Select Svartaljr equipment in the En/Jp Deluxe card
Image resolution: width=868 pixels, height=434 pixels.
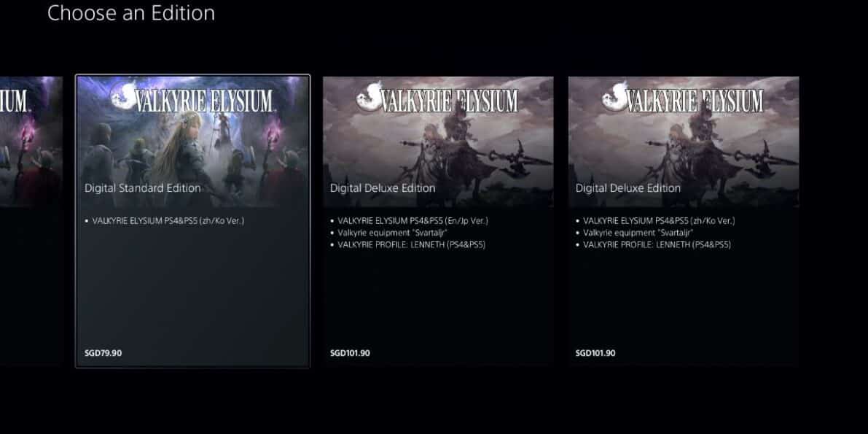(392, 233)
